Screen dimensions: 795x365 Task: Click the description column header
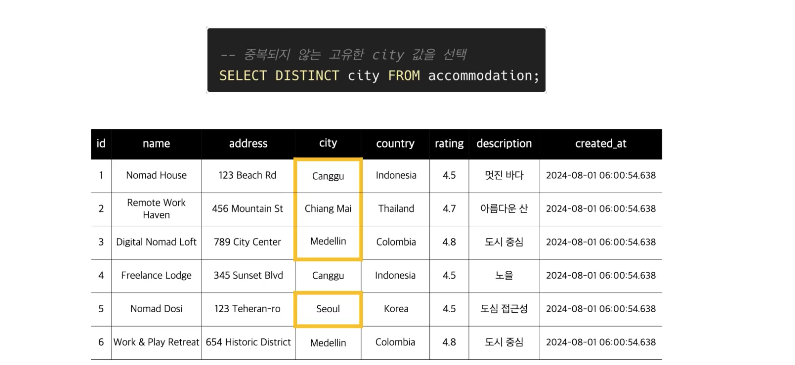tap(504, 143)
